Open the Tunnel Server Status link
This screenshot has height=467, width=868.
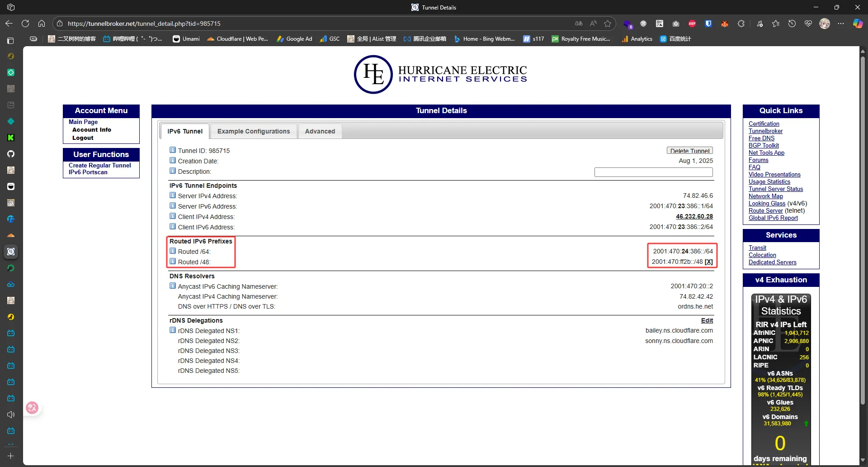pos(775,189)
